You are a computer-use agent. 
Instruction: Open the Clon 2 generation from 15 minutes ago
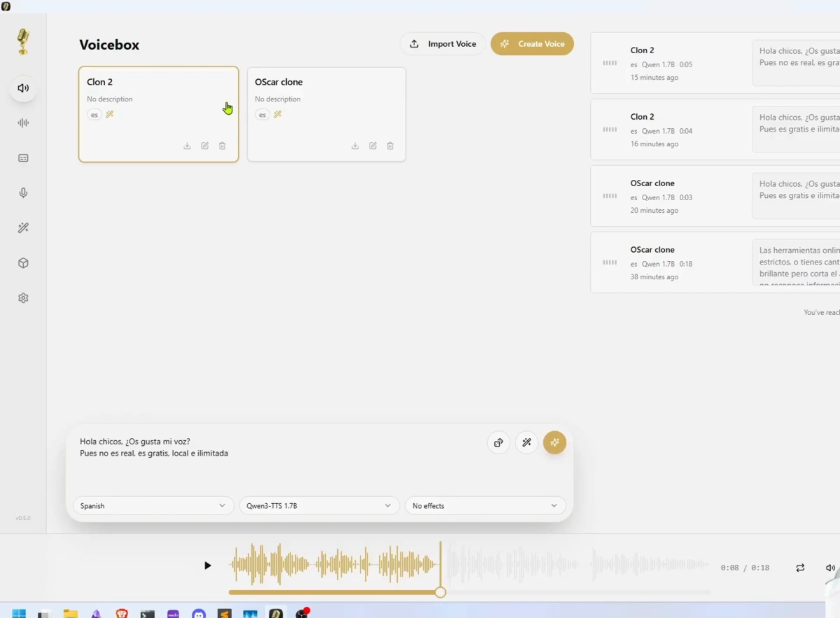pyautogui.click(x=715, y=63)
